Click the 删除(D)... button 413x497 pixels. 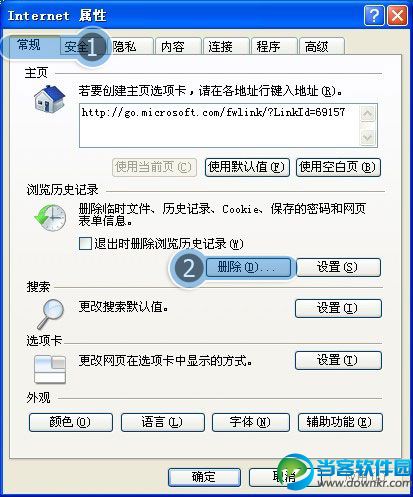point(248,267)
